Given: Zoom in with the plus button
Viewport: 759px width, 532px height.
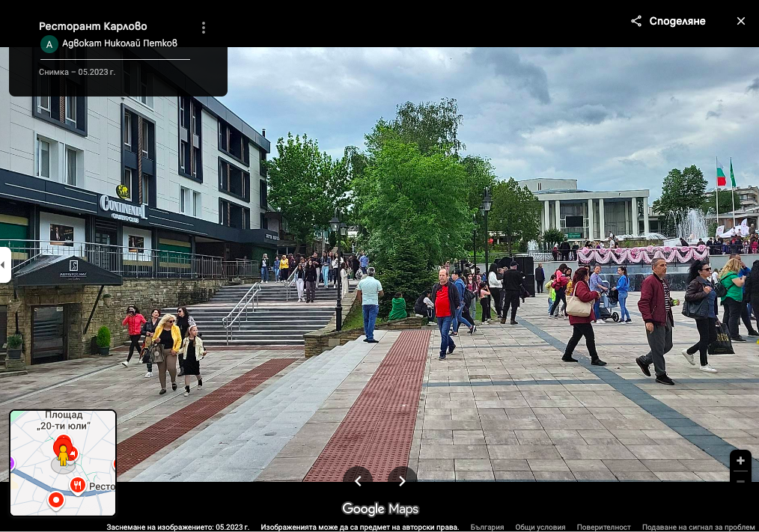Looking at the screenshot, I should pos(740,461).
